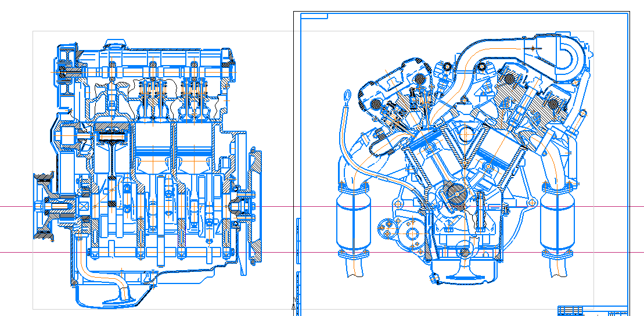
Task: Select the oil pickup strainer in the V-engine sump
Action: click(463, 269)
